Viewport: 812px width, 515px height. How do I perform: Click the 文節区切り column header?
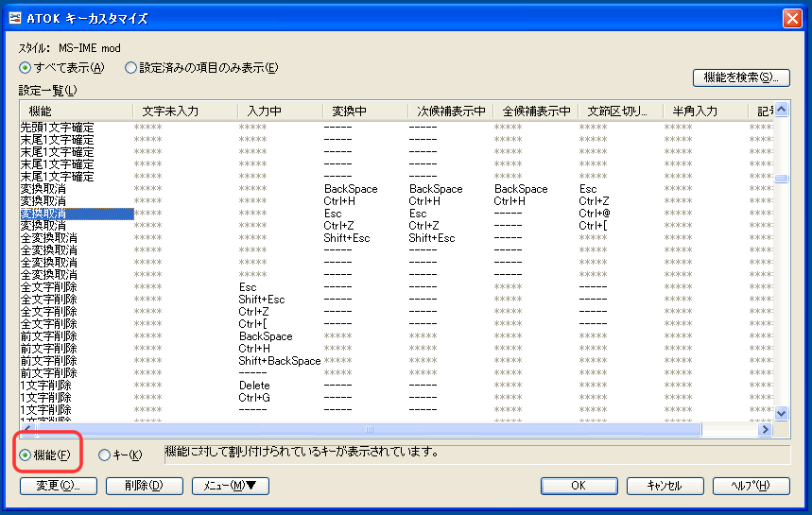(620, 112)
